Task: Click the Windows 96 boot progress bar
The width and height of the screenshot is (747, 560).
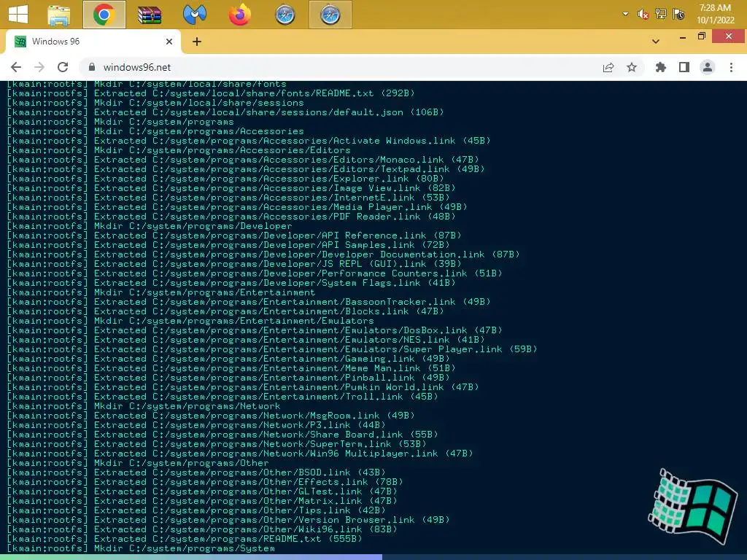Action: coord(373,556)
